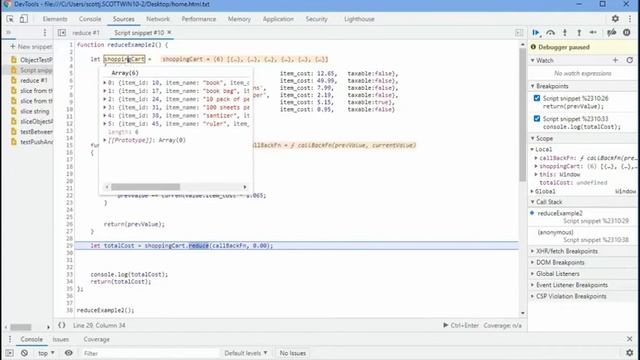This screenshot has height=360, width=640.
Task: Uncheck breakpoint at snippet line 33
Action: [x=537, y=119]
